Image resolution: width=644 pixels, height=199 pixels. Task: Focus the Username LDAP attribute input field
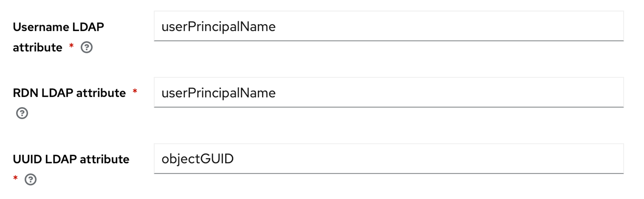click(x=389, y=26)
